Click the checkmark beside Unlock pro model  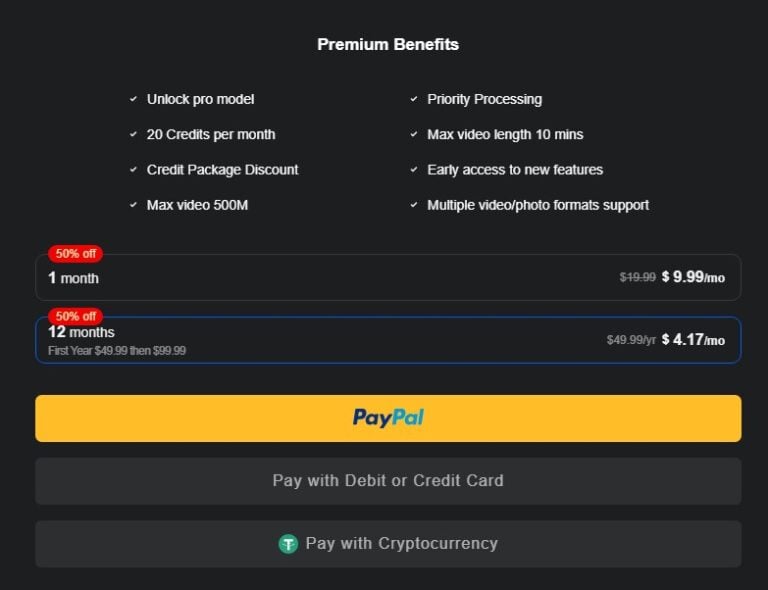tap(133, 99)
